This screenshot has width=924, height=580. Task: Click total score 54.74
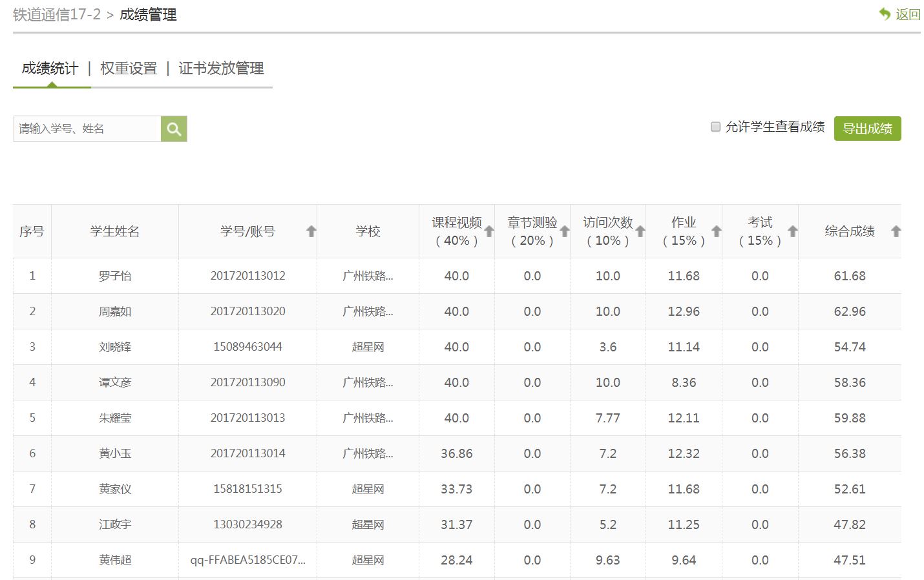850,347
